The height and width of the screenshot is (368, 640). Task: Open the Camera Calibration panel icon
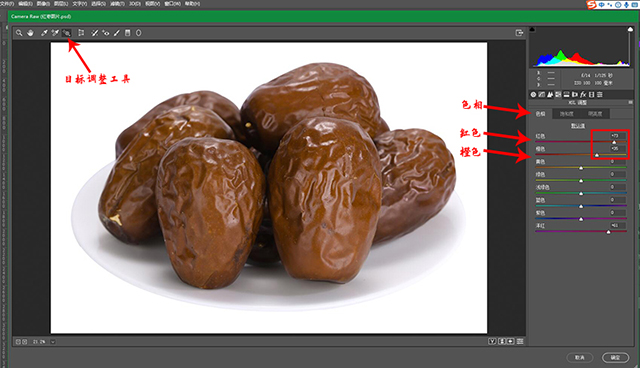(x=591, y=95)
